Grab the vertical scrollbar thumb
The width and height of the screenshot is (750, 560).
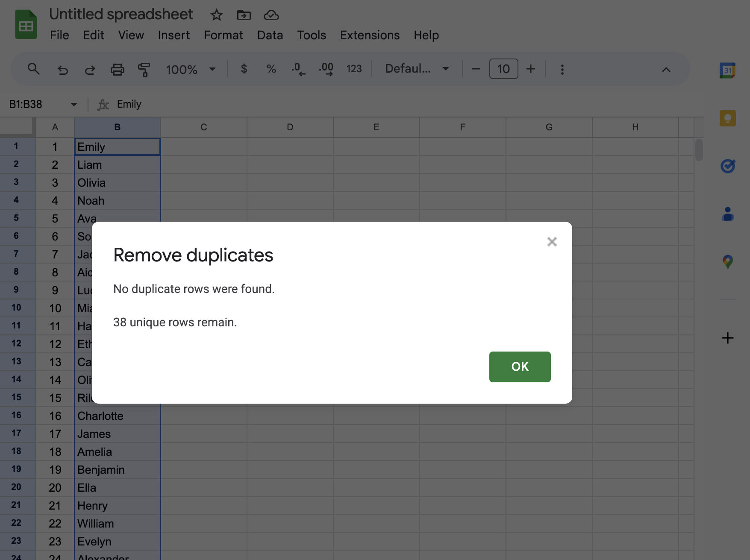click(699, 150)
